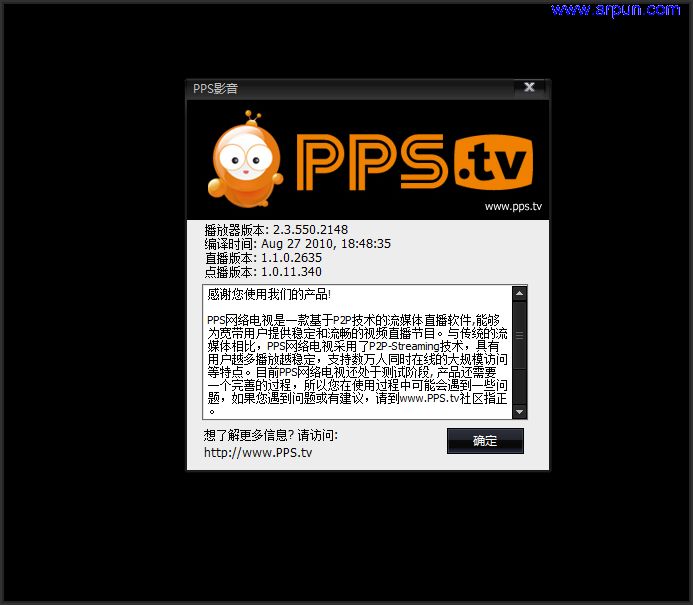Click the description scrollbar thumb

pyautogui.click(x=519, y=335)
